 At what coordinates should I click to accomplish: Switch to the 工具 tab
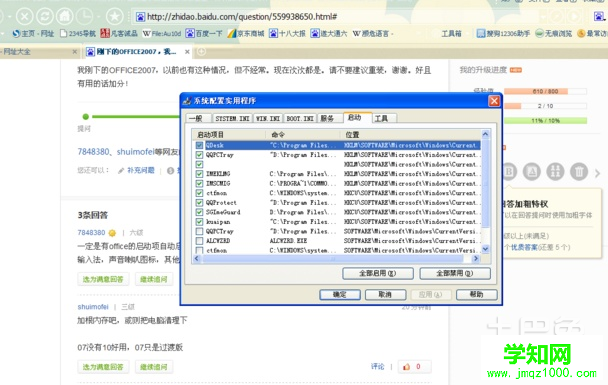pyautogui.click(x=384, y=118)
